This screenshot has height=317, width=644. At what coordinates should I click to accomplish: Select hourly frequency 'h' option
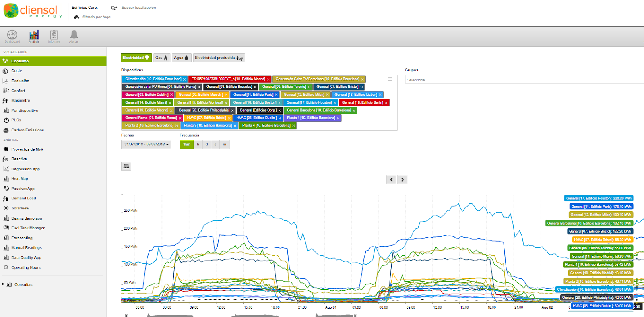pyautogui.click(x=198, y=144)
